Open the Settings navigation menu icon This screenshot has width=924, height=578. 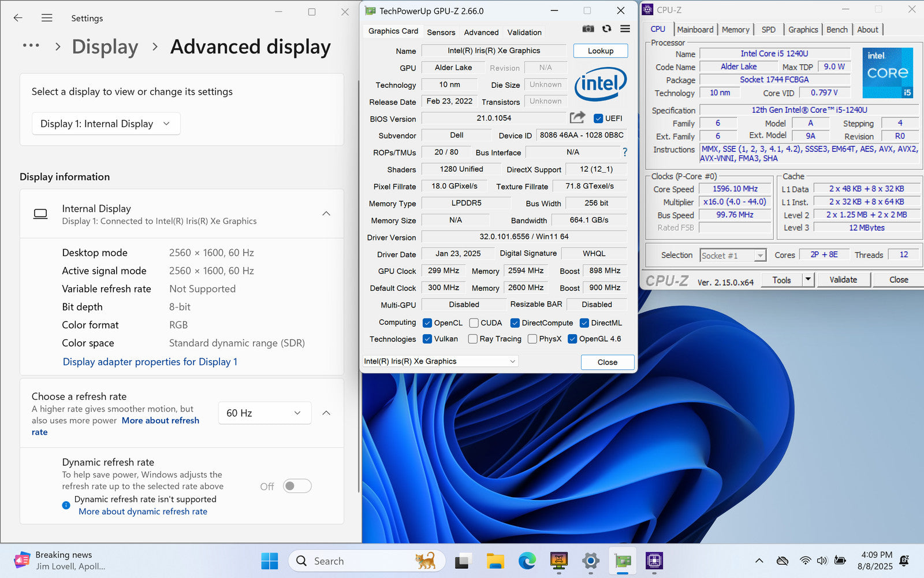tap(47, 18)
